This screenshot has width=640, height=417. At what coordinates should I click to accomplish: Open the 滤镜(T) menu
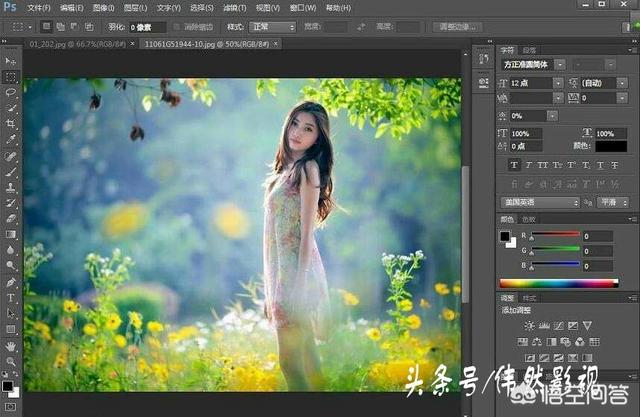[235, 8]
